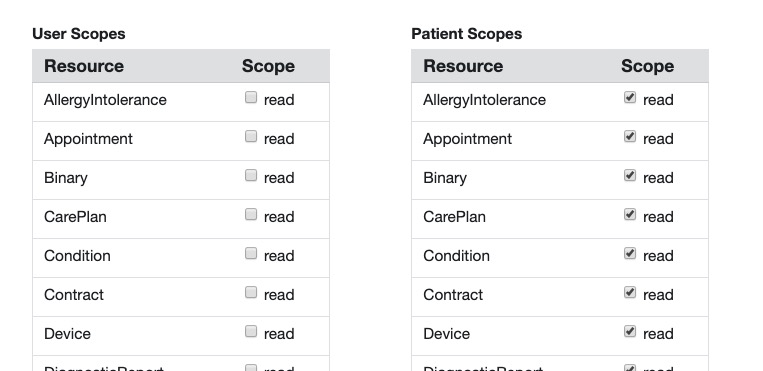Uncheck Patient Binary read scope
This screenshot has height=371, width=763.
tap(630, 175)
